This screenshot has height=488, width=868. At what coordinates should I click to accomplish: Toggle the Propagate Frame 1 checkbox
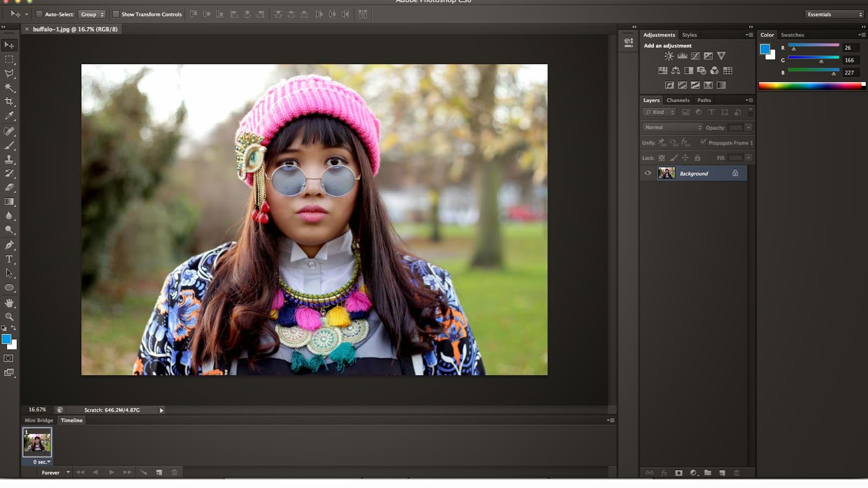coord(703,142)
